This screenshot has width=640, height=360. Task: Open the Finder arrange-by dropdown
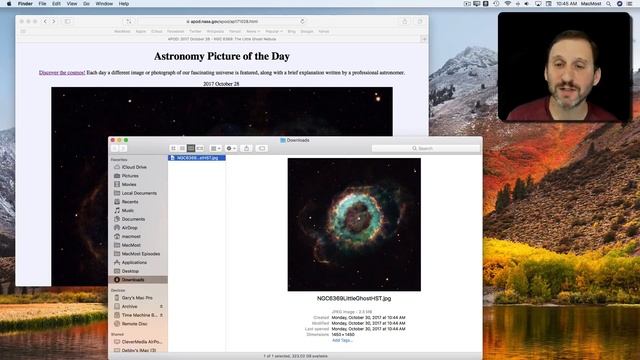click(216, 148)
